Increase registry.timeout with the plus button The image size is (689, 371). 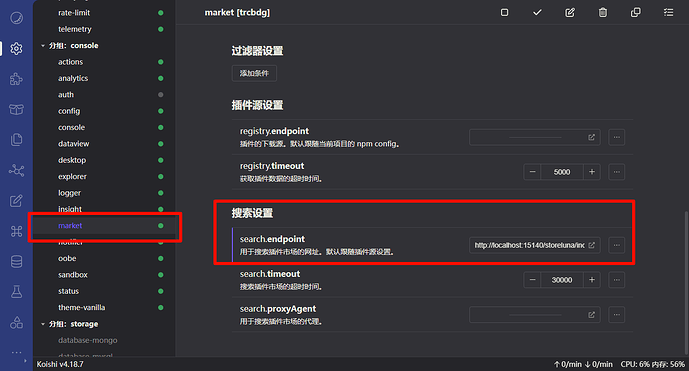point(592,172)
